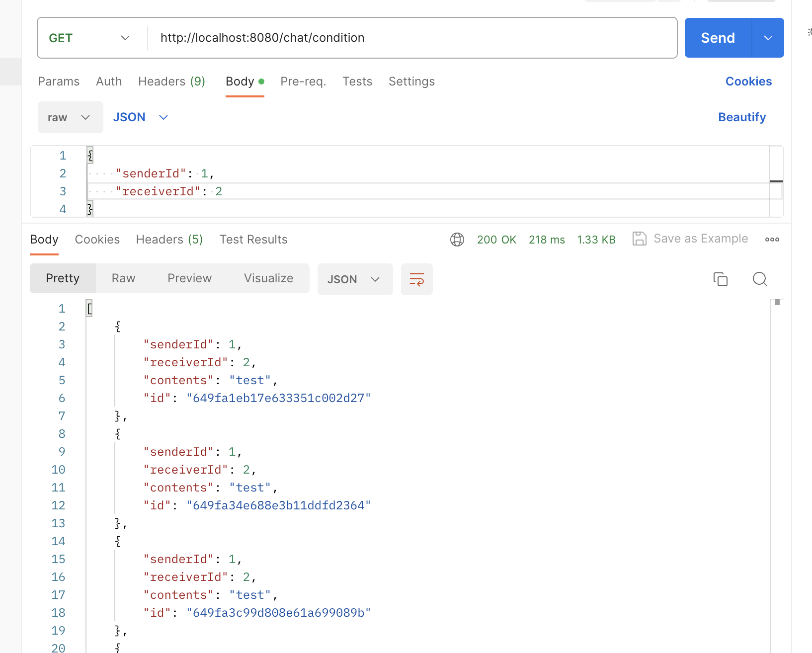Open the Test Results tab
812x653 pixels.
253,240
